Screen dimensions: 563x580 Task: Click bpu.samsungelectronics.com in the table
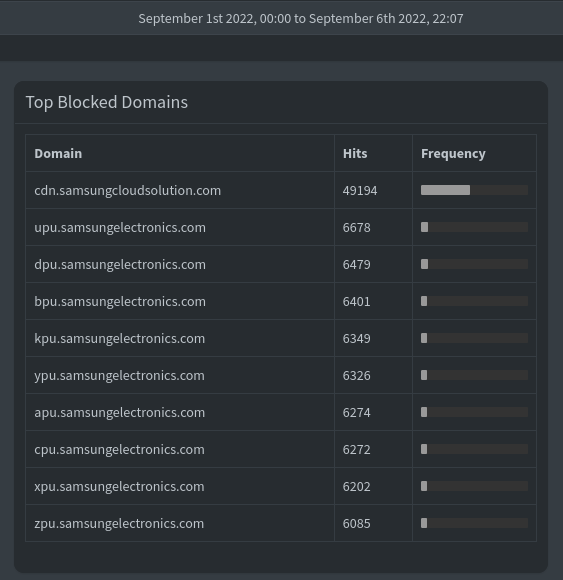120,301
